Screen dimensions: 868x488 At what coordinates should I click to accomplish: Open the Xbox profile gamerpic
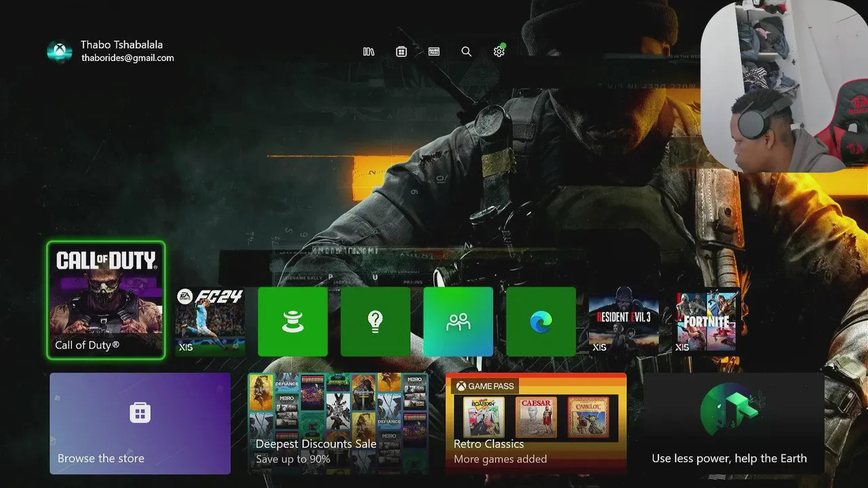pos(60,52)
